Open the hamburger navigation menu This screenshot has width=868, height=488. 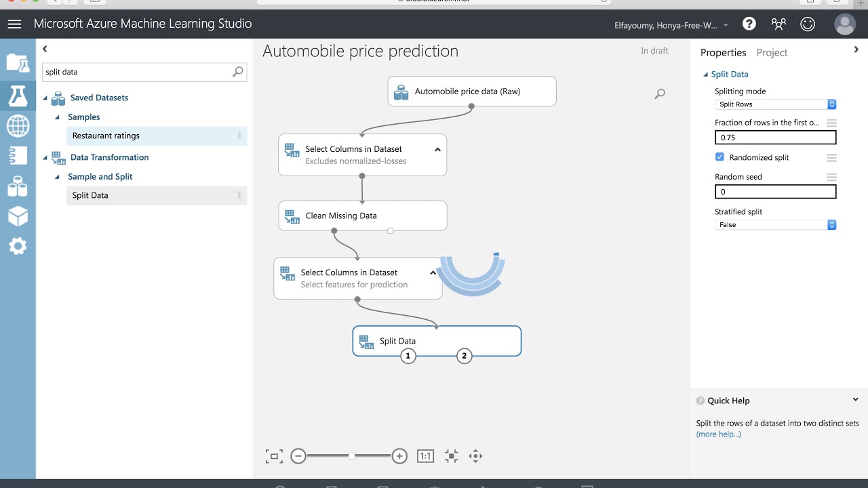pos(14,24)
